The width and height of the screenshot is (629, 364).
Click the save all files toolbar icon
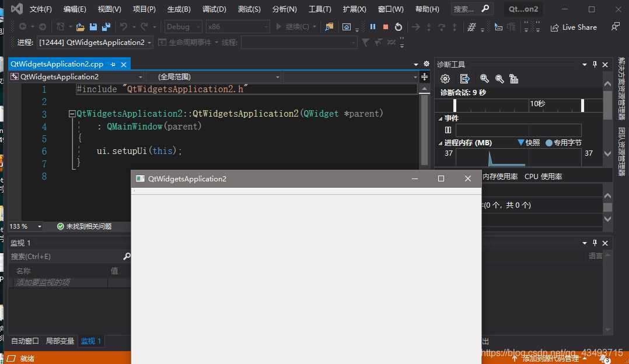coord(106,27)
